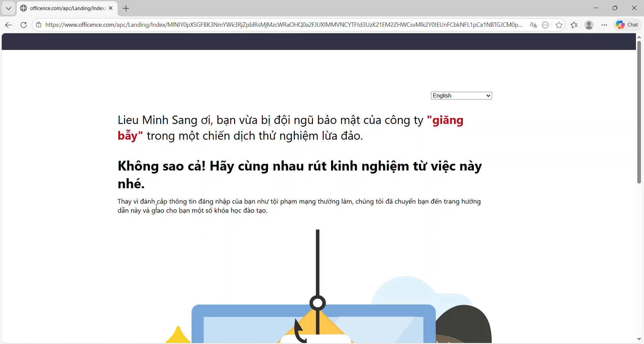Click the Translate page icon in address bar
The width and height of the screenshot is (644, 344).
(533, 25)
